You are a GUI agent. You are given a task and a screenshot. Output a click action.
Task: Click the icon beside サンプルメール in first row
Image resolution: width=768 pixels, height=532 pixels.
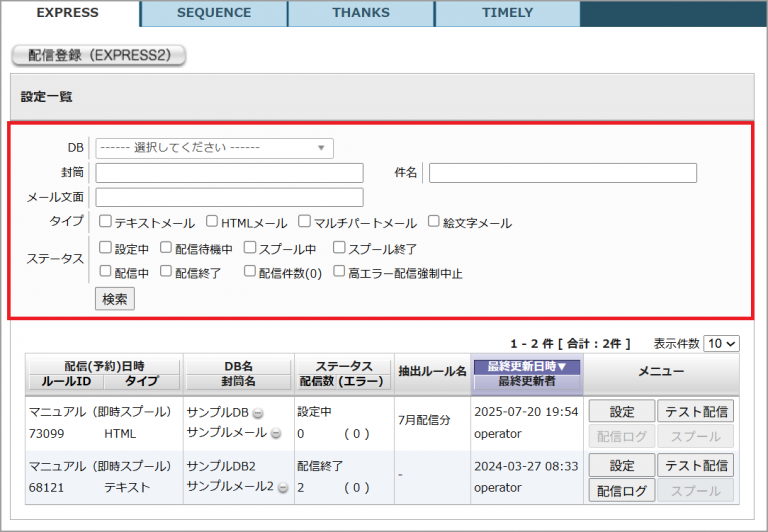coord(276,433)
